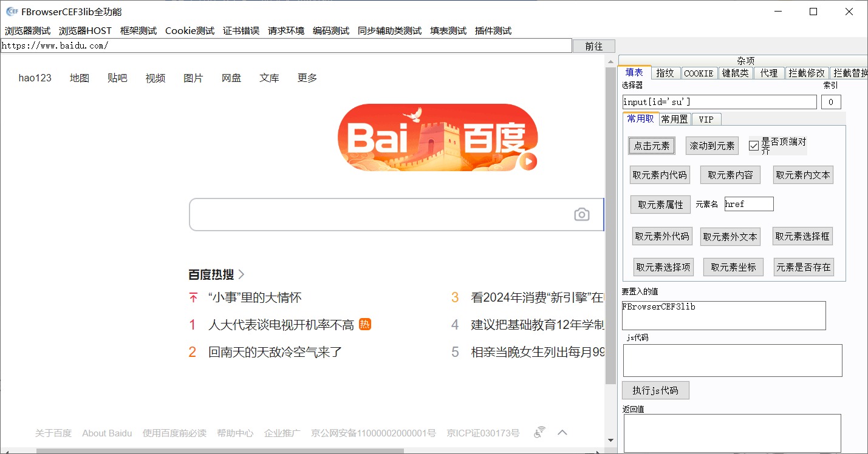Open the 编码测试 menu

(331, 31)
